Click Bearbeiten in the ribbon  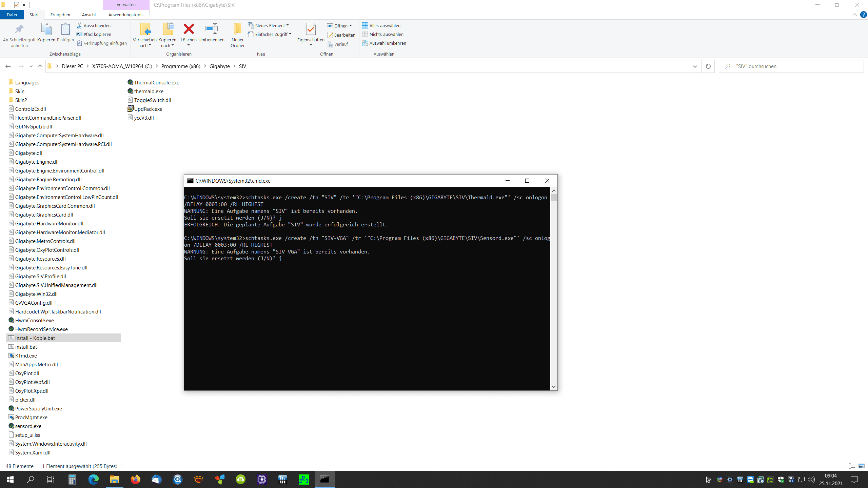pos(341,35)
